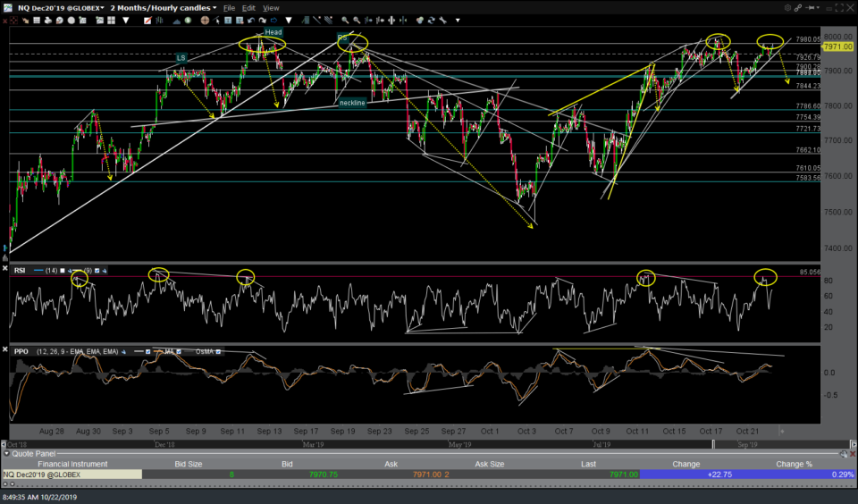This screenshot has height=504, width=858.
Task: Click the plus icon after time axis
Action: click(x=782, y=432)
